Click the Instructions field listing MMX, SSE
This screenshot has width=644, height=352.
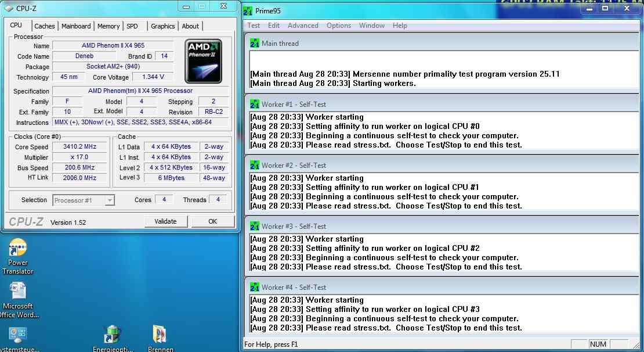tap(141, 122)
